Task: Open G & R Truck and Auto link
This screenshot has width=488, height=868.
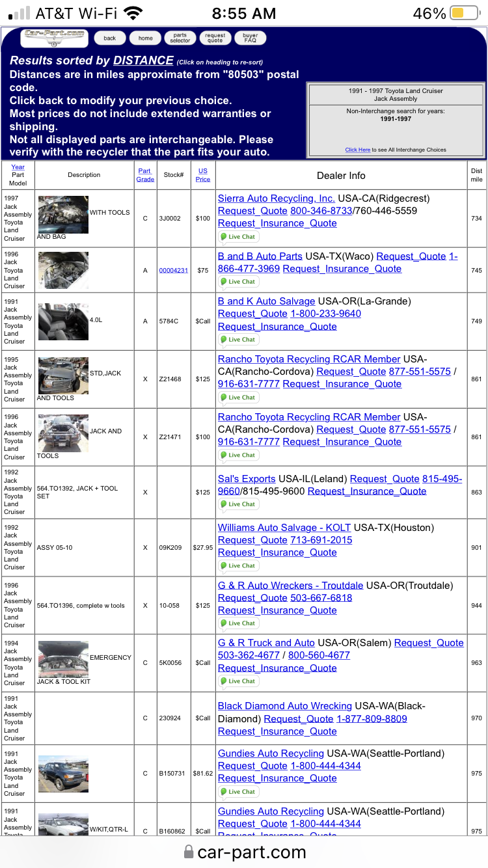Action: click(266, 643)
